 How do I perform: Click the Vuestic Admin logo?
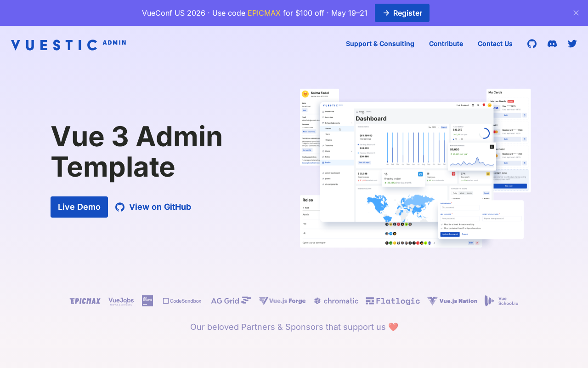(68, 45)
